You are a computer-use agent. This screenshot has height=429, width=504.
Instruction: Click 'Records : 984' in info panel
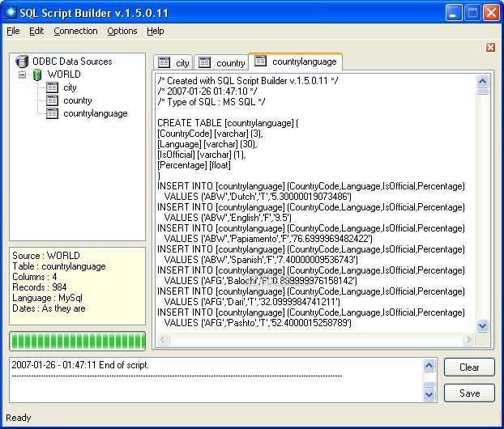(x=40, y=287)
